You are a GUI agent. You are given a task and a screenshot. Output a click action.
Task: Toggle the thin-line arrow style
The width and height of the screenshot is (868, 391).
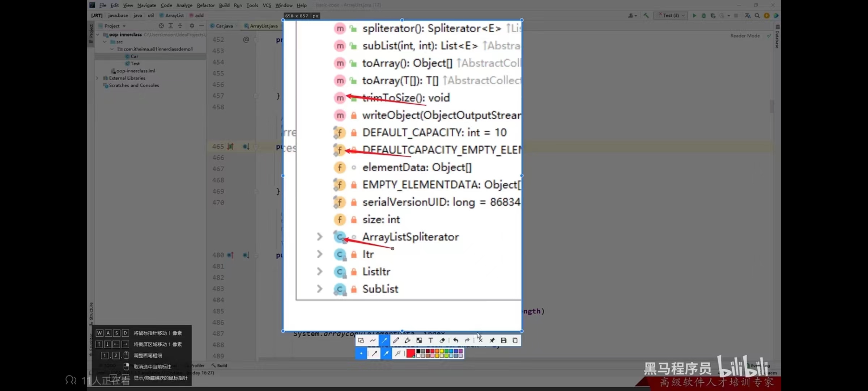click(374, 353)
